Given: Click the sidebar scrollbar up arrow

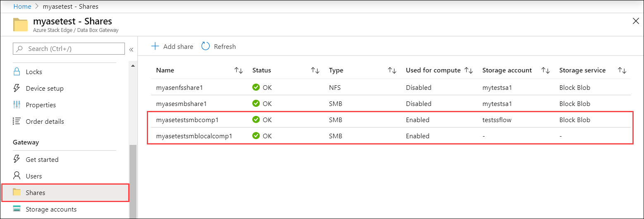Looking at the screenshot, I should (x=133, y=66).
